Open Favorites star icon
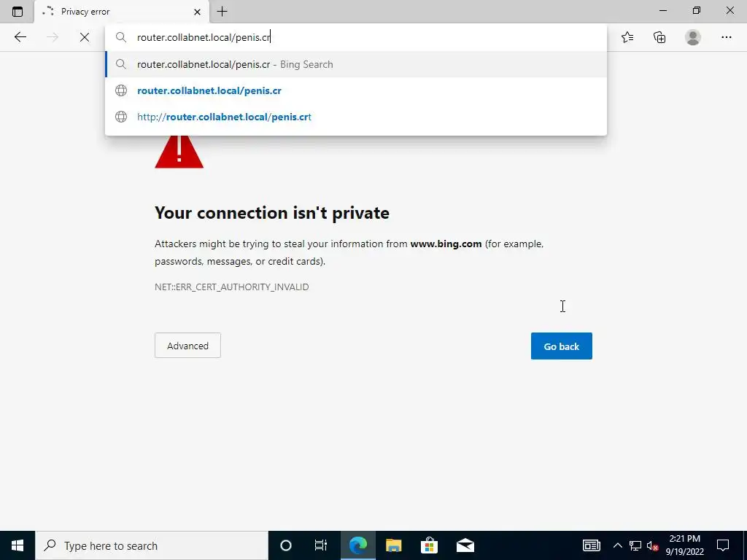Screen dimensions: 747x560 click(x=627, y=37)
